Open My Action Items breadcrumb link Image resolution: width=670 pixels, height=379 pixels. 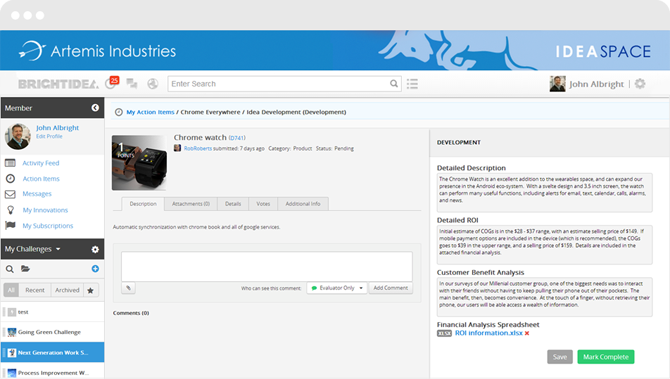[150, 112]
